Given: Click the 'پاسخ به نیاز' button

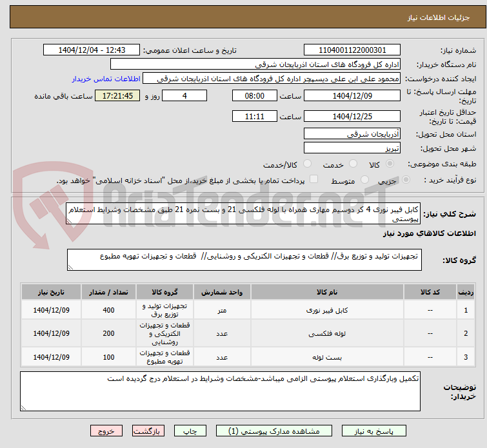Looking at the screenshot, I should point(373,431).
